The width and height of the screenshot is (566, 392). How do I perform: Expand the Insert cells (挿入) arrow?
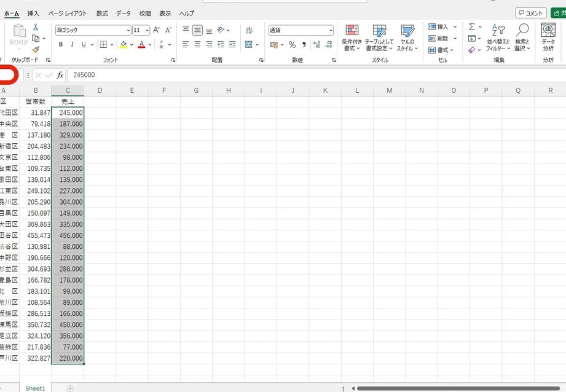point(455,26)
